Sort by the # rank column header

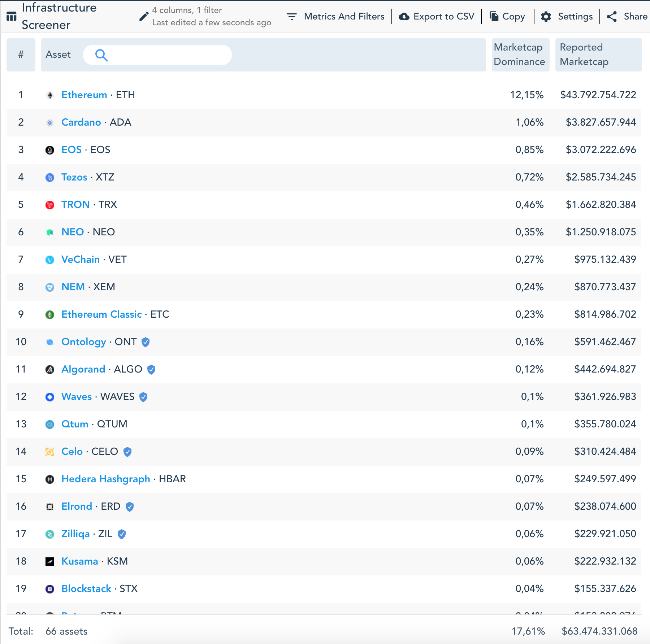point(21,55)
